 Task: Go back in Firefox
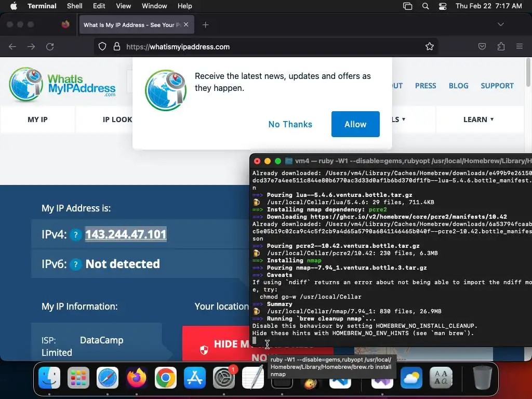(x=12, y=46)
